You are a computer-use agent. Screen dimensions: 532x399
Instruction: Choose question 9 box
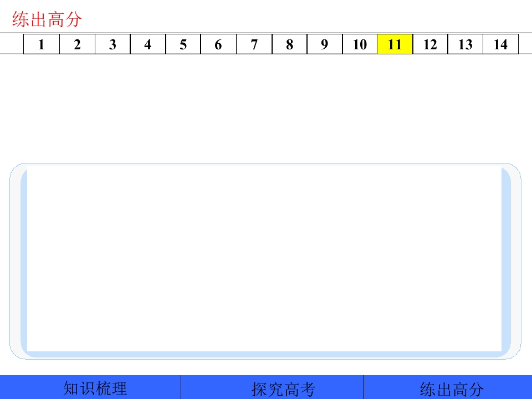325,44
